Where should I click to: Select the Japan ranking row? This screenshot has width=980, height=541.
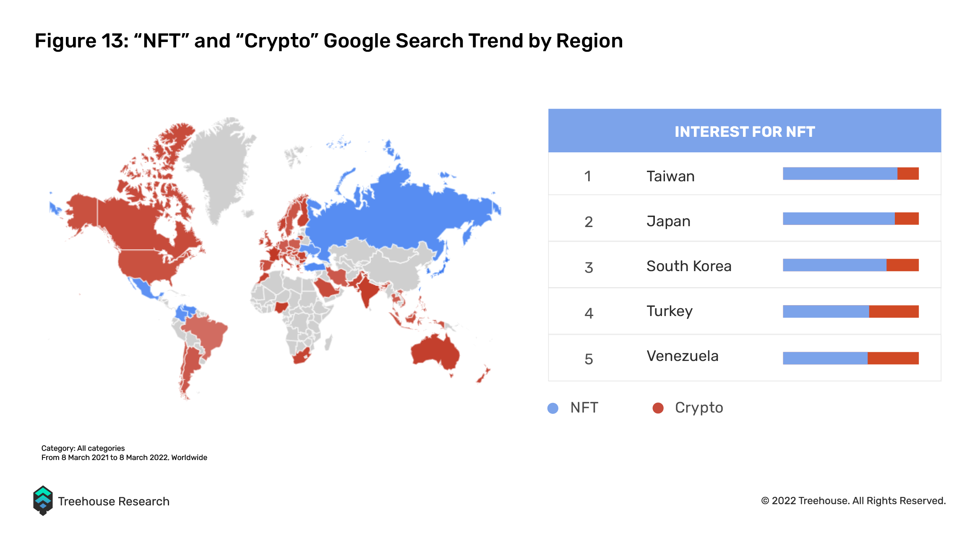(745, 218)
